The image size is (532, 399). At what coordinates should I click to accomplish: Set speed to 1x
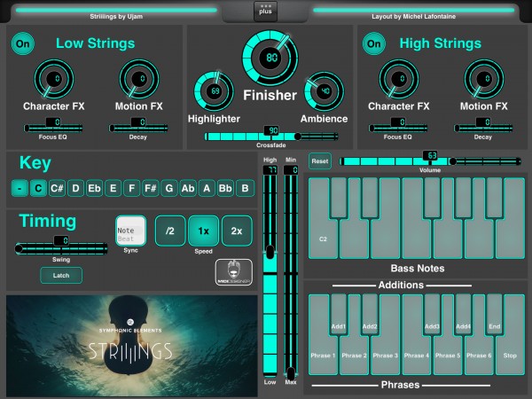tap(203, 231)
